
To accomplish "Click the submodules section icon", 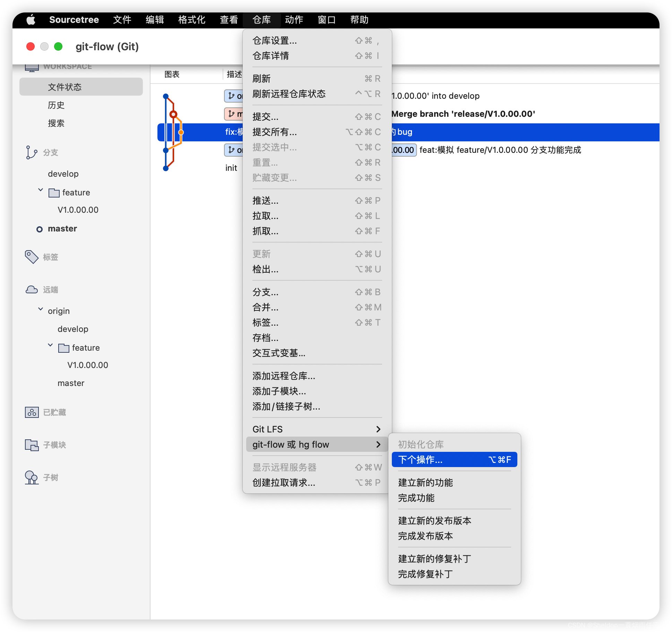I will 32,445.
